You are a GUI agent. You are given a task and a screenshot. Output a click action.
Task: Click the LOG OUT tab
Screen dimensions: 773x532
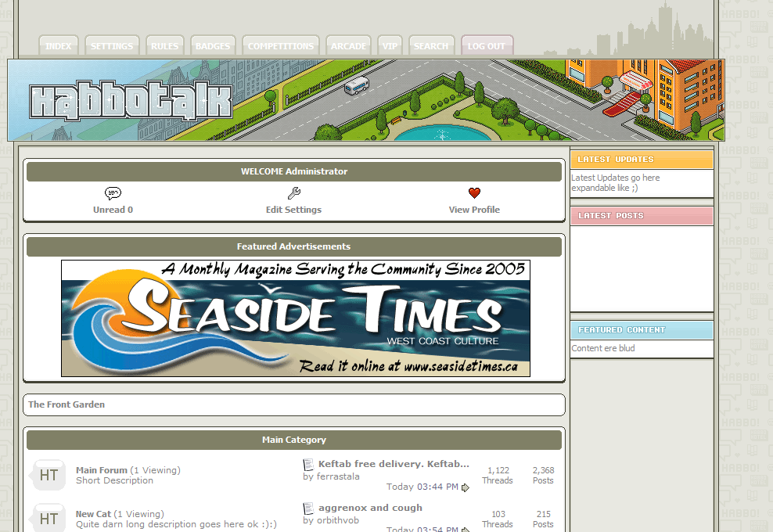click(487, 45)
